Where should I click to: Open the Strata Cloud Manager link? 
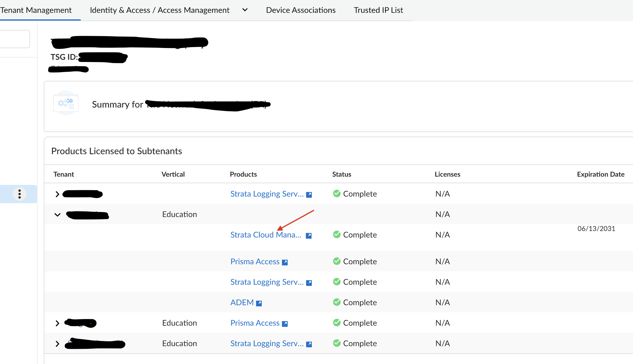[265, 235]
